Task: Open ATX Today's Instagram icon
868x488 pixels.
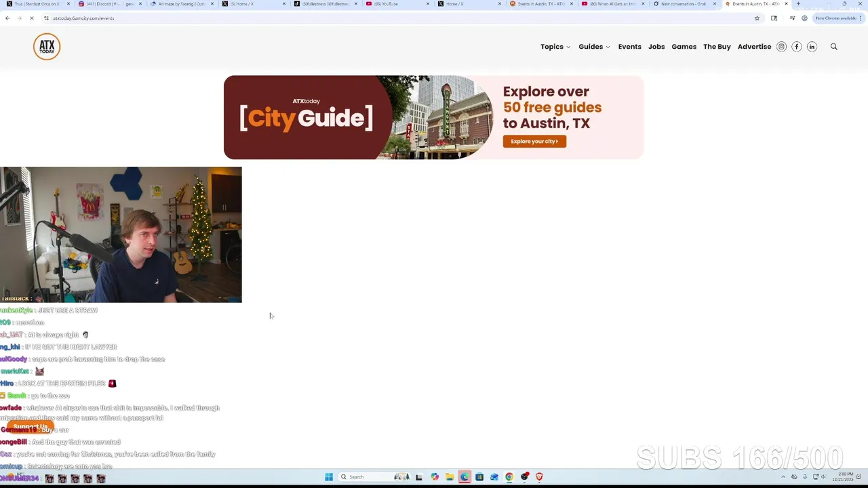Action: click(781, 47)
